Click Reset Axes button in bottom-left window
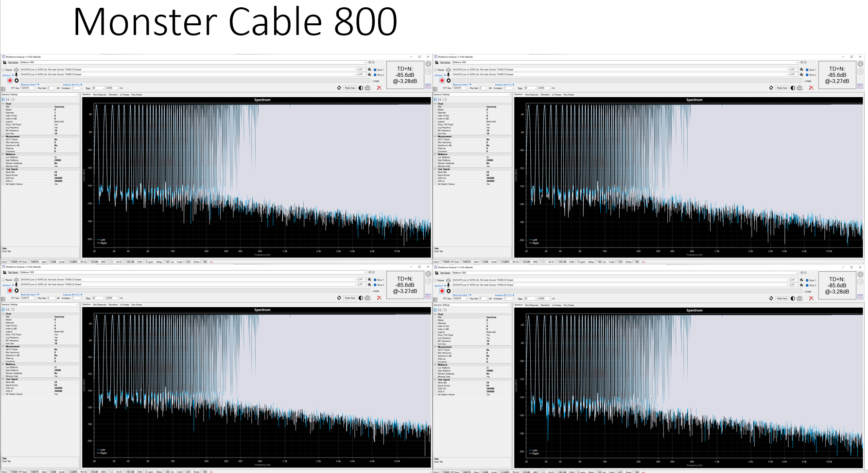This screenshot has width=868, height=473. (x=350, y=298)
